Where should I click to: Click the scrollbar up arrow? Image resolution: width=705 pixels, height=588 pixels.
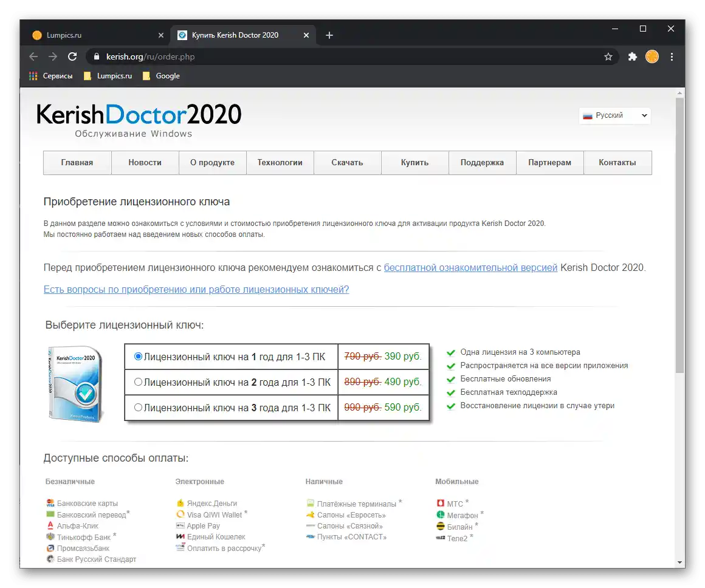point(679,93)
